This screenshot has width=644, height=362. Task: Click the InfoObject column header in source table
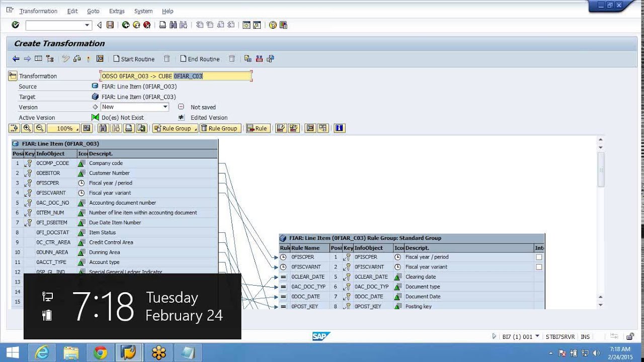56,153
